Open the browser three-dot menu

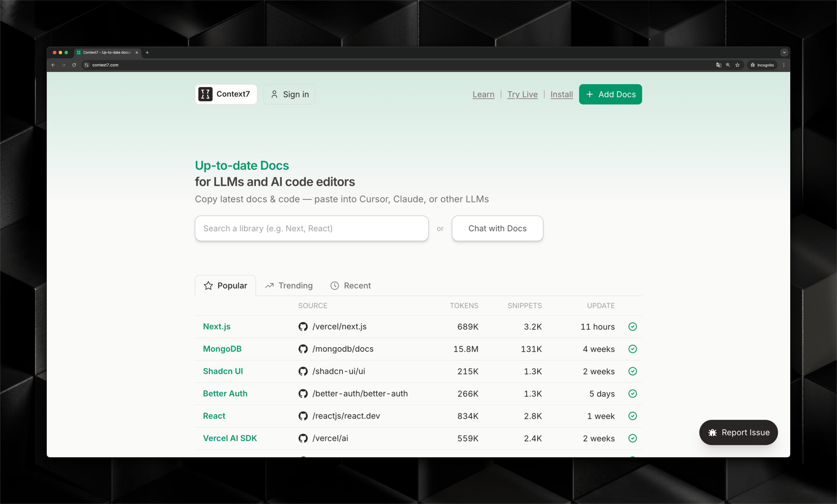(x=784, y=65)
